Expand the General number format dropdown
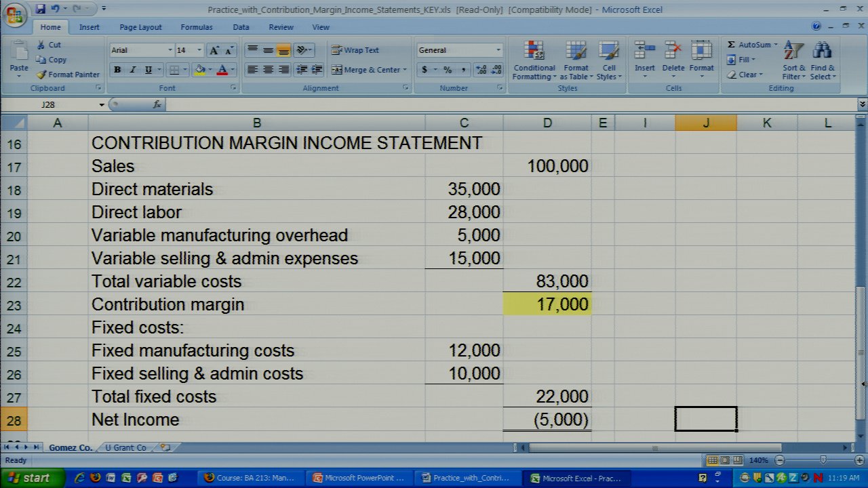The width and height of the screenshot is (868, 488). click(498, 50)
